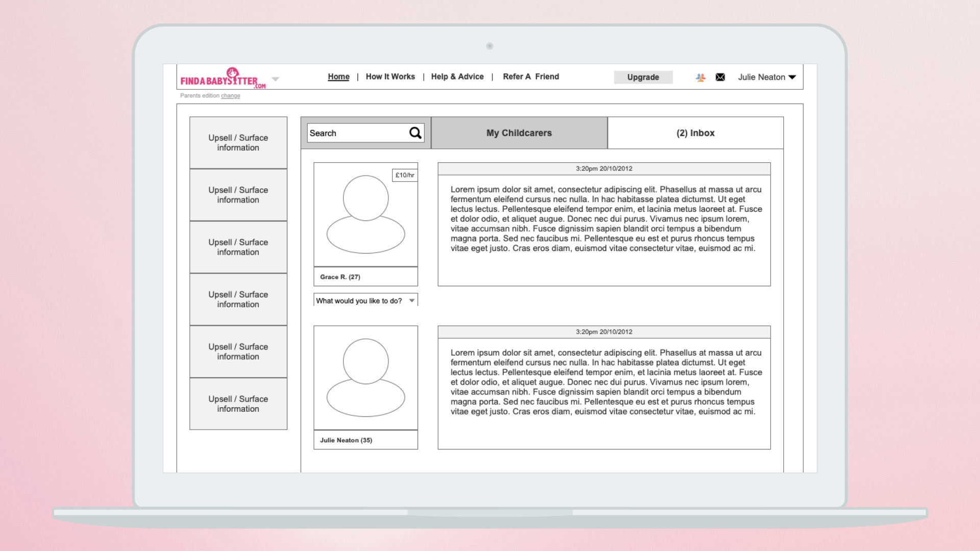Switch to the (2) Inbox tab
The image size is (980, 551).
pos(695,133)
